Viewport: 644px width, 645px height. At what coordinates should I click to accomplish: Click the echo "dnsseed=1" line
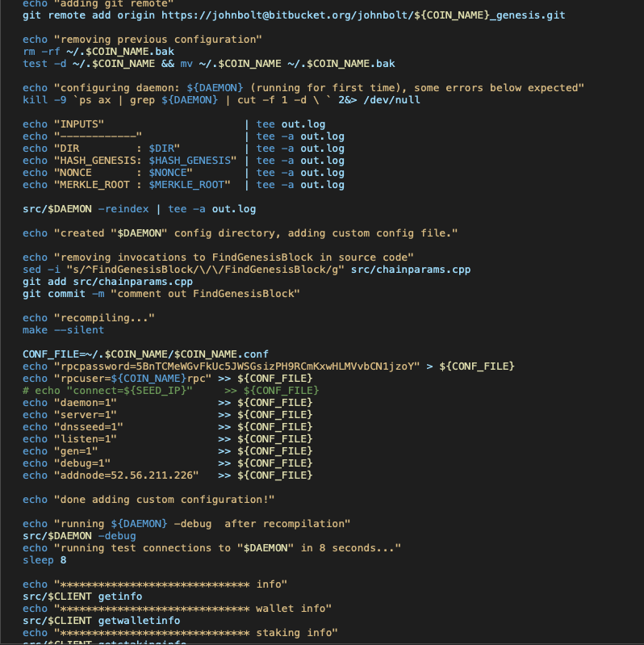pyautogui.click(x=168, y=427)
